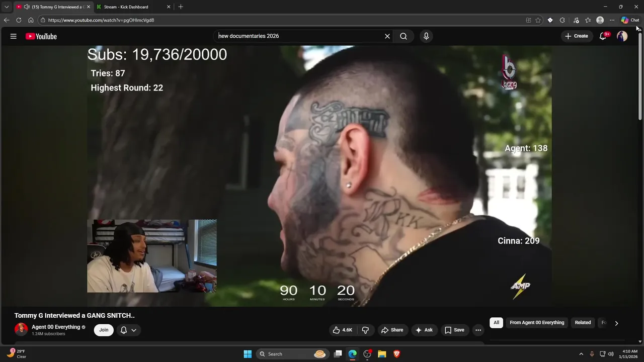Open the Bitwarden extension icon
The image size is (644, 362).
[x=550, y=20]
